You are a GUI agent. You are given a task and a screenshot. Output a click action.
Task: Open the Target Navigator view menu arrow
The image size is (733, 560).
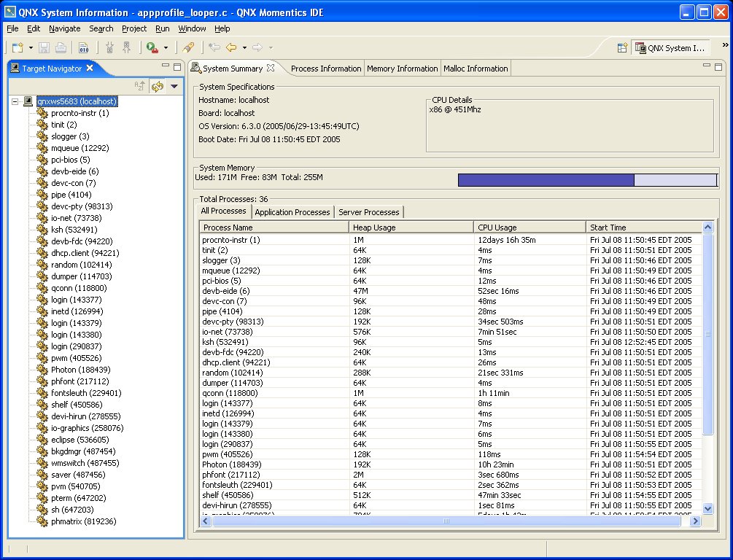click(x=174, y=86)
